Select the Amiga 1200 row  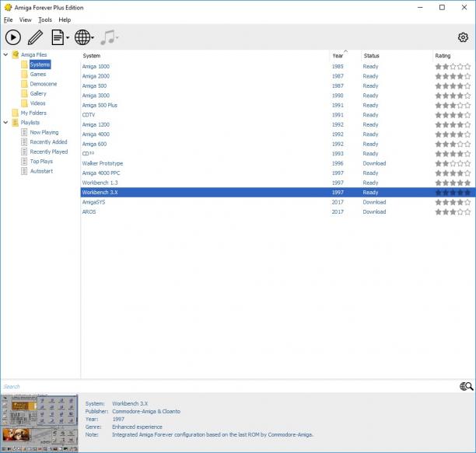coord(278,124)
